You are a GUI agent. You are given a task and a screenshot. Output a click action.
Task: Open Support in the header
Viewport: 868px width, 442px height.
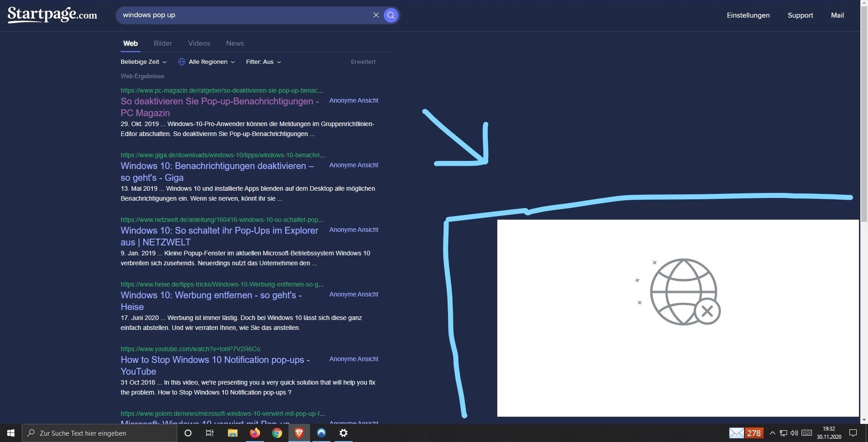click(800, 15)
